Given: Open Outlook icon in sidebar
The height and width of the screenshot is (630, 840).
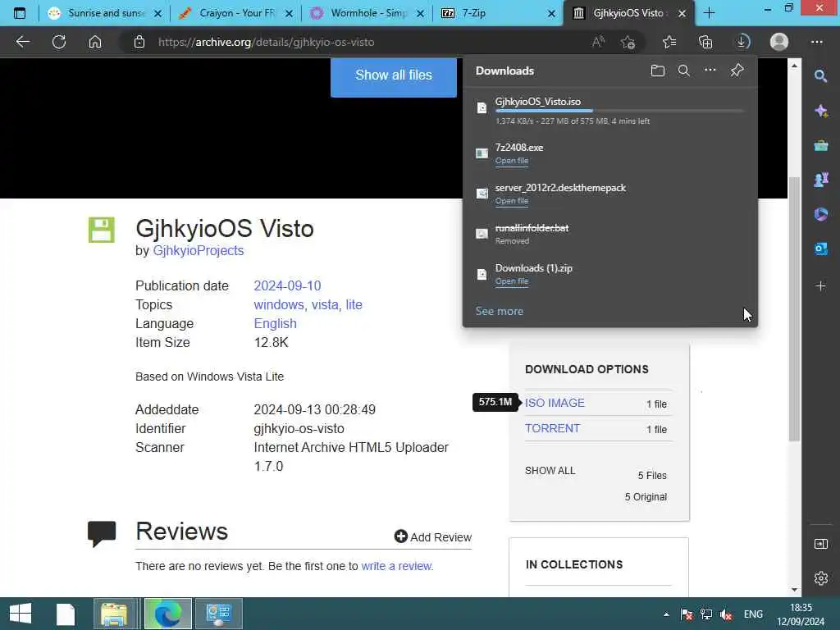Looking at the screenshot, I should 820,249.
